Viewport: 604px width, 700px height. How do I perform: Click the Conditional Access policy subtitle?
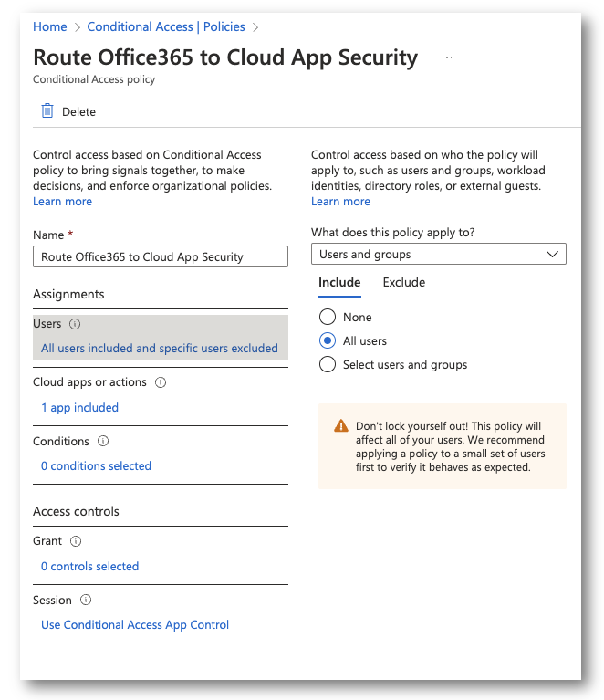(x=94, y=79)
